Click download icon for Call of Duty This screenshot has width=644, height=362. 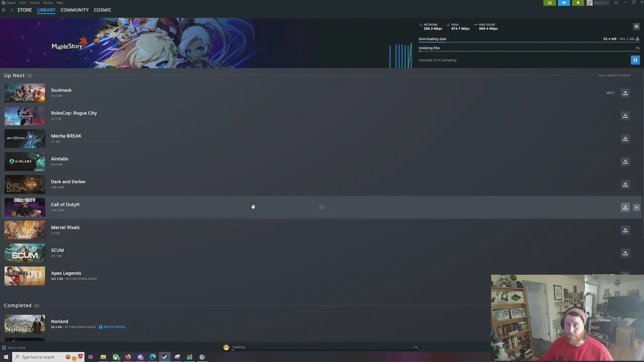625,207
